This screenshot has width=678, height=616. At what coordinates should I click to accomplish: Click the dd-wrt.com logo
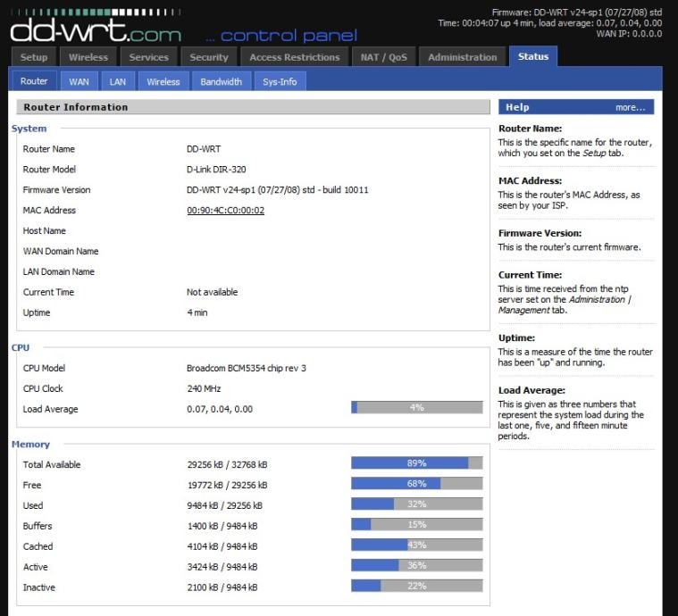coord(95,30)
